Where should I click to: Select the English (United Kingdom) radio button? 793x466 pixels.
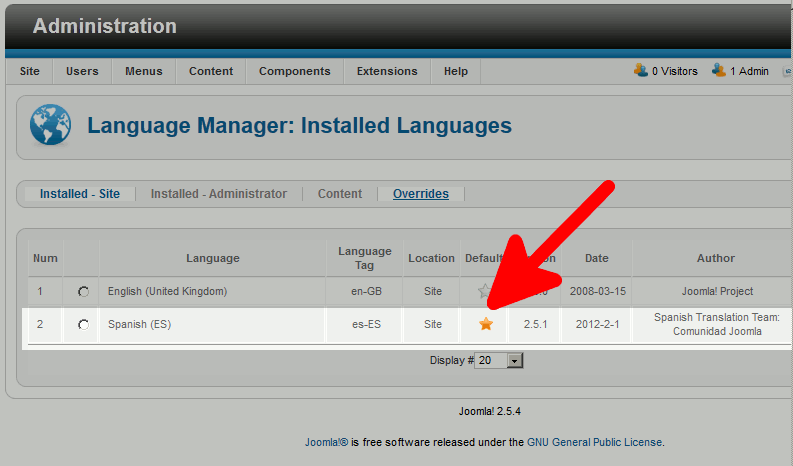(x=83, y=291)
